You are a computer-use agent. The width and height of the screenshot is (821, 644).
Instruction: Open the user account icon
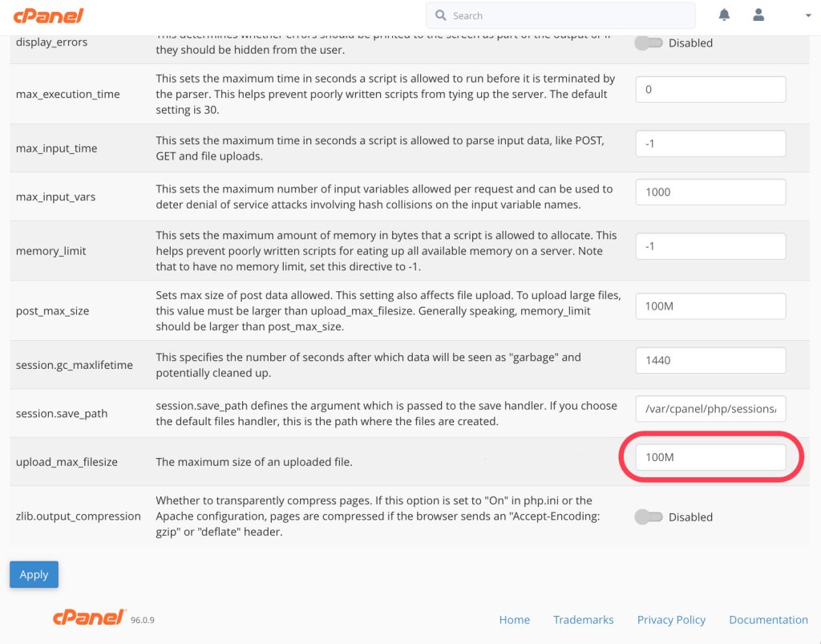(758, 15)
